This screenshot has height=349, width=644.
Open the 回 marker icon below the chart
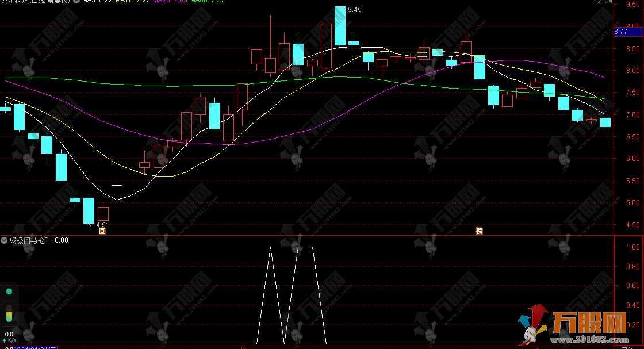point(103,231)
